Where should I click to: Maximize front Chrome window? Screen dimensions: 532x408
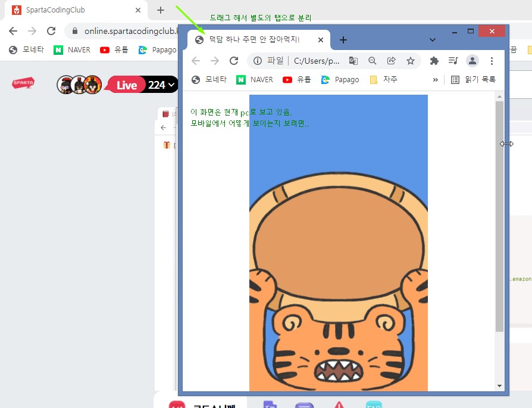[x=471, y=31]
